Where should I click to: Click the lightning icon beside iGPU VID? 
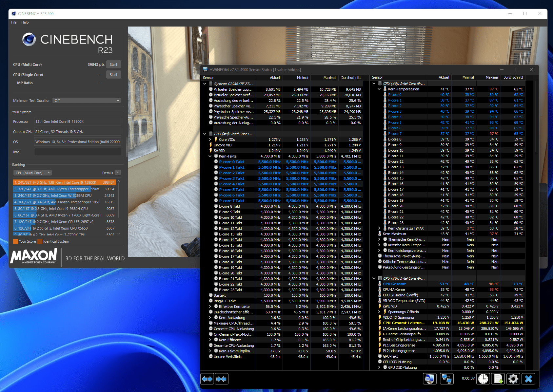point(380,306)
